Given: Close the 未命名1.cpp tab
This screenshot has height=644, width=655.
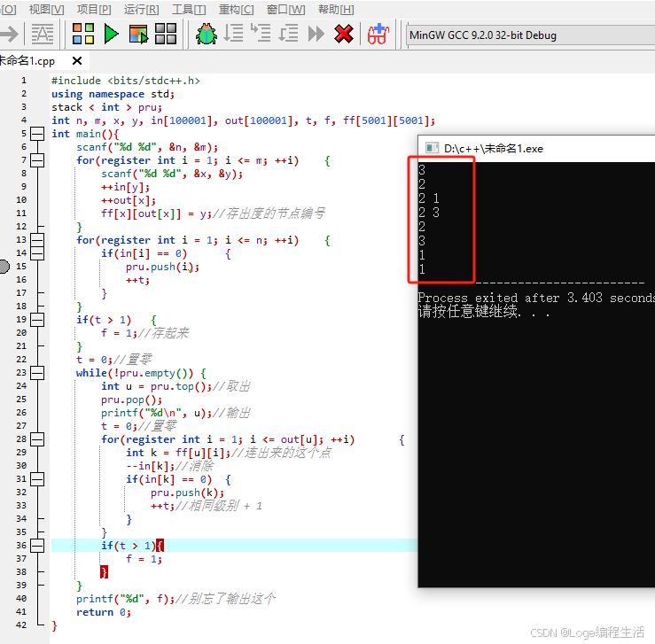Looking at the screenshot, I should click(x=77, y=61).
